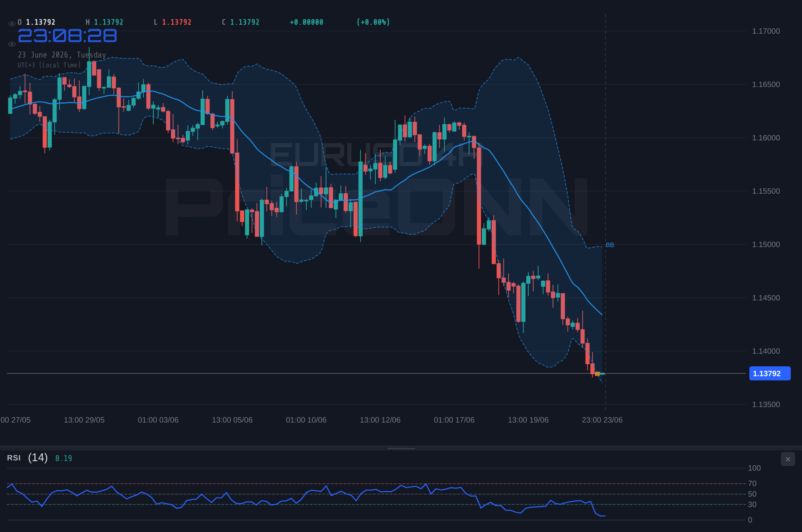Click the 1.17000 price axis label

tap(766, 31)
